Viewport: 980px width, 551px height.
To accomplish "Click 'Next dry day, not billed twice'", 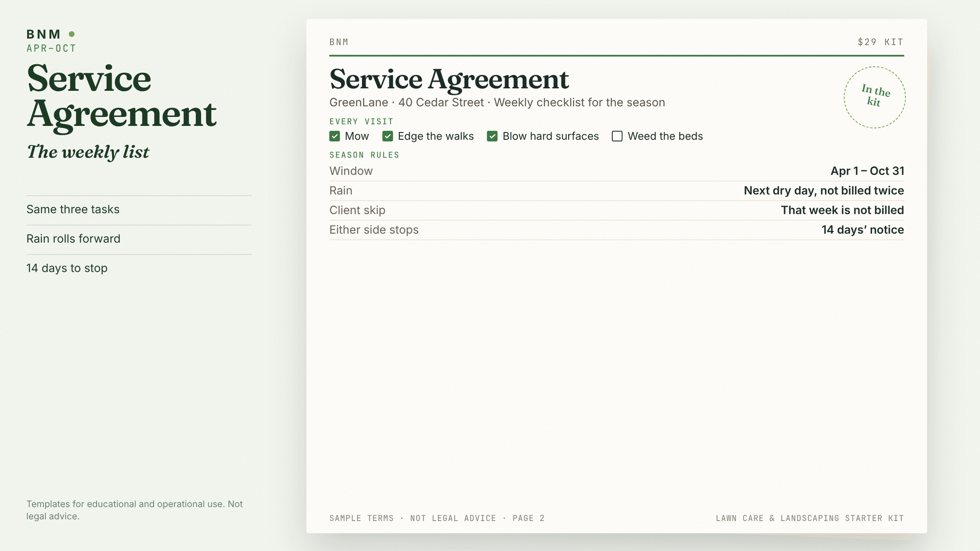I will (824, 191).
